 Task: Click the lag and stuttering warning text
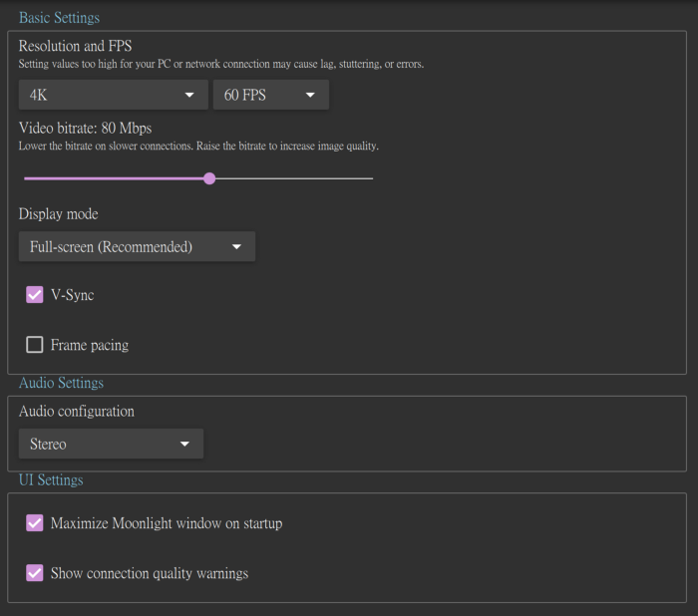tap(221, 65)
